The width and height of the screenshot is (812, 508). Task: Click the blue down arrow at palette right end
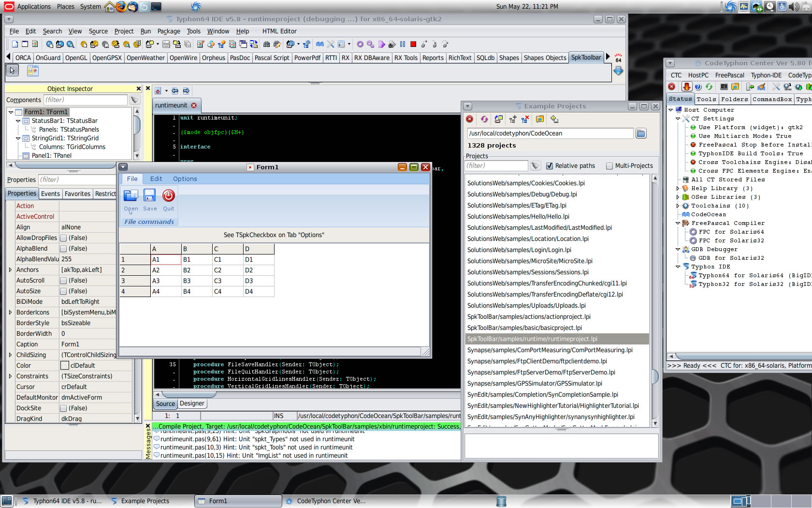click(618, 71)
